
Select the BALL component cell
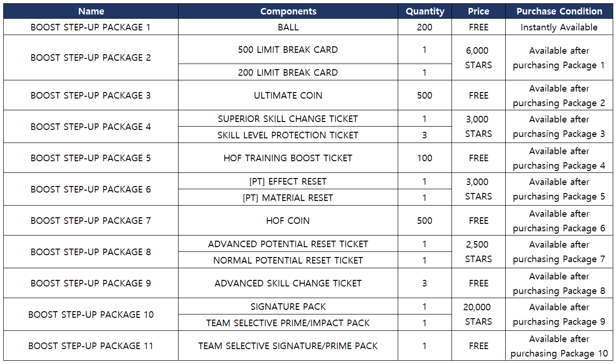coord(288,27)
